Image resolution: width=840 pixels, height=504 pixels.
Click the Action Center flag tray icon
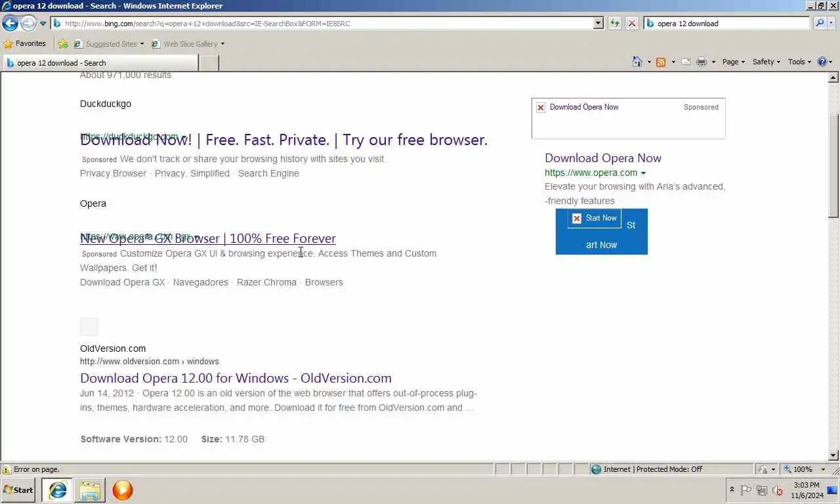click(x=746, y=490)
